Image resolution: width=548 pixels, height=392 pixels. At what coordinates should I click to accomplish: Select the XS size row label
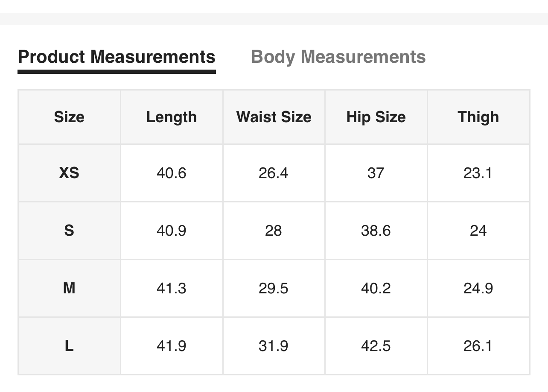point(69,173)
